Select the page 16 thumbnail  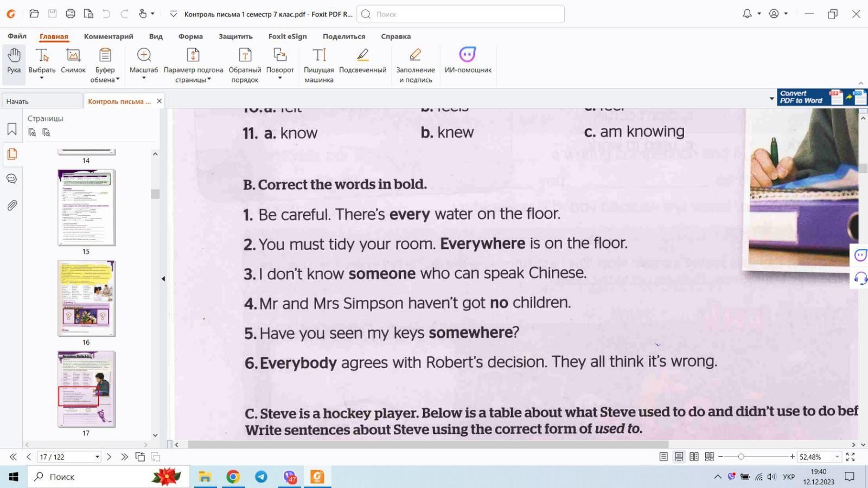pos(86,298)
